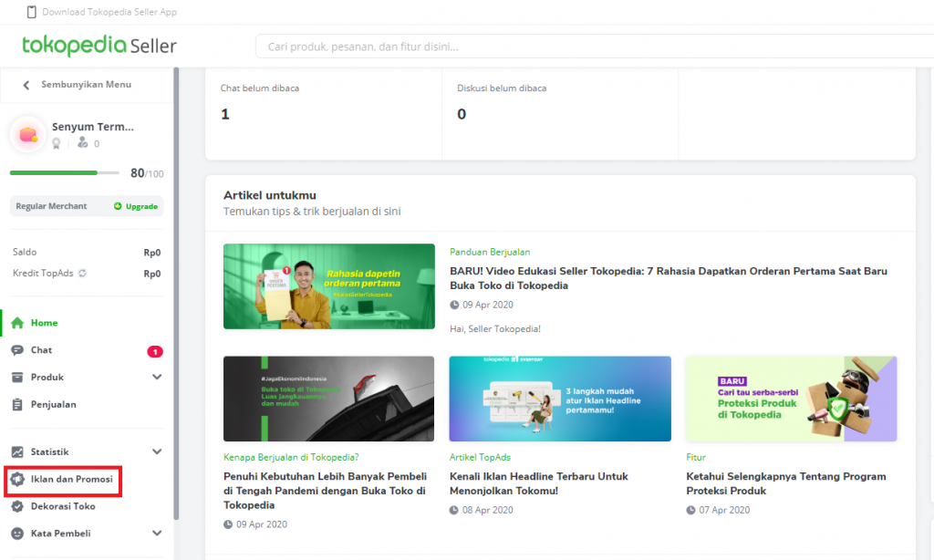934x560 pixels.
Task: Open the Penjualan menu item
Action: pyautogui.click(x=53, y=404)
